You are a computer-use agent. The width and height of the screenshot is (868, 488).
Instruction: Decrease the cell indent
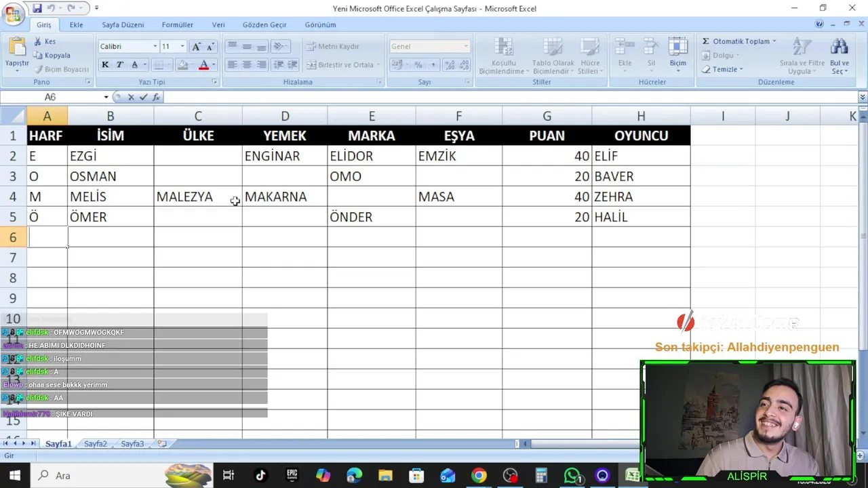tap(278, 64)
